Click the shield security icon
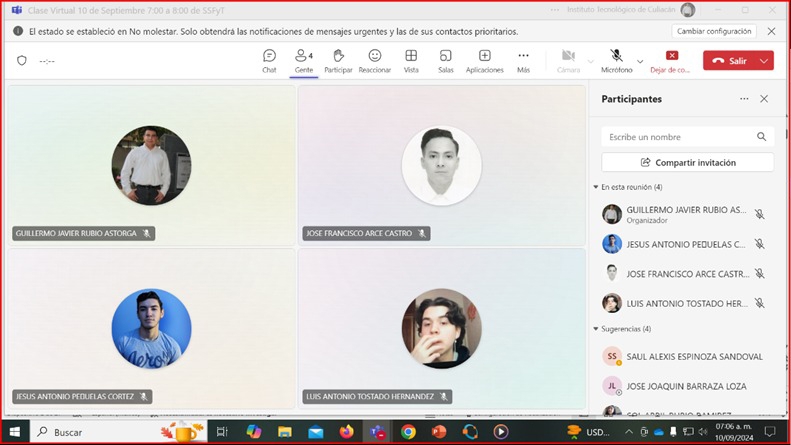The height and width of the screenshot is (445, 791). pos(22,61)
